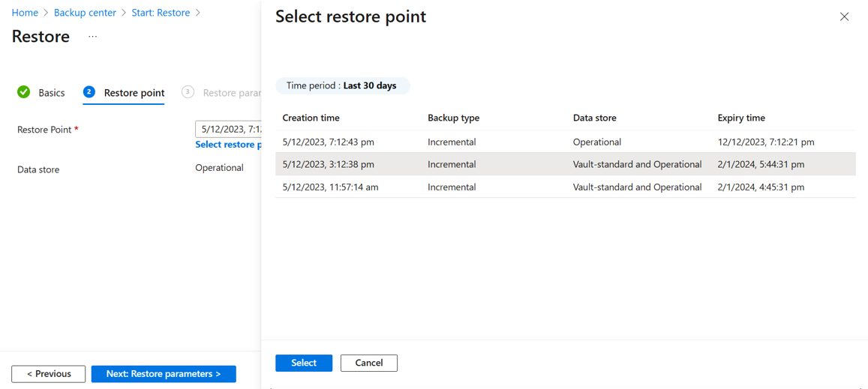Go to Backup center breadcrumb
The width and height of the screenshot is (868, 389).
86,12
